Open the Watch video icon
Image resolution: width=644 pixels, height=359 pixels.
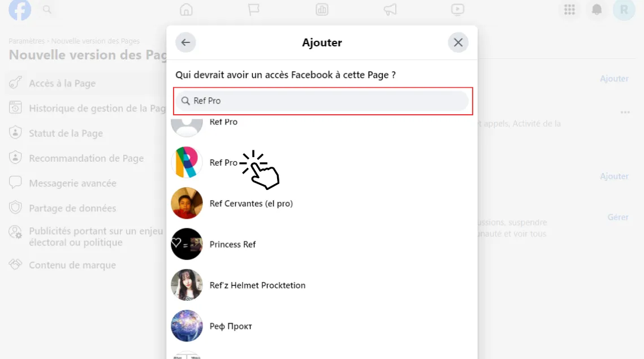click(x=457, y=10)
